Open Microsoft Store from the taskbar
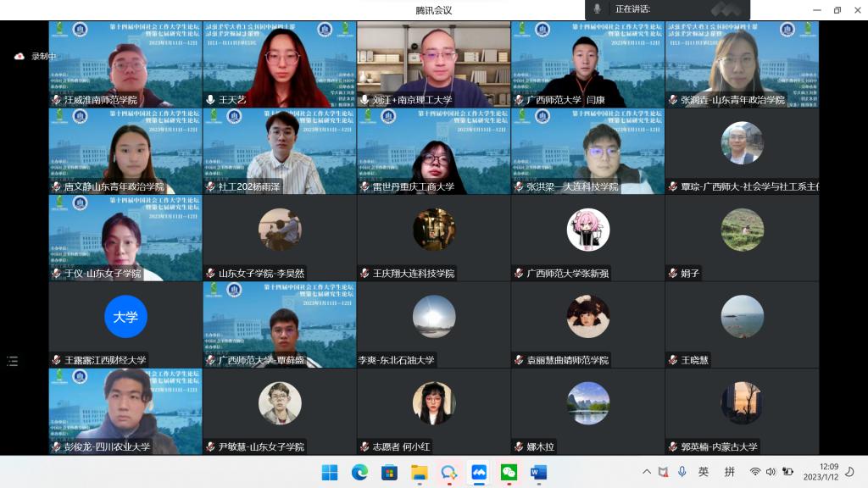Screen dimensions: 868x488 click(389, 472)
